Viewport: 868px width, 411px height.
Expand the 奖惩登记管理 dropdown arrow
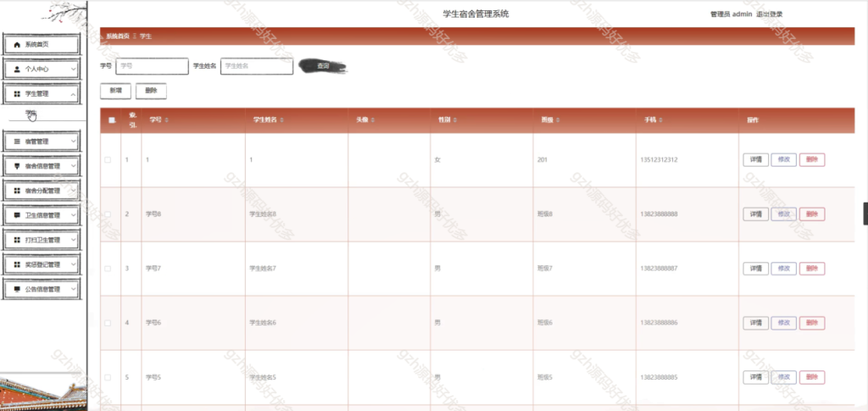pos(74,264)
